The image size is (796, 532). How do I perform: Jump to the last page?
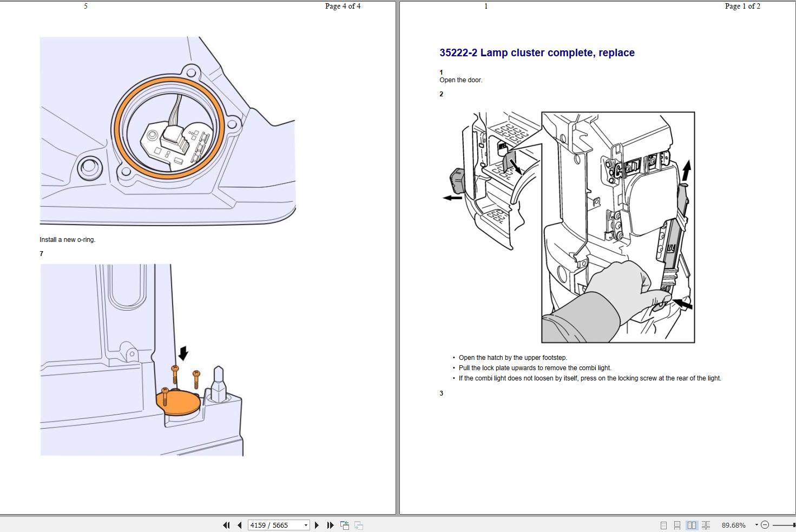click(330, 525)
